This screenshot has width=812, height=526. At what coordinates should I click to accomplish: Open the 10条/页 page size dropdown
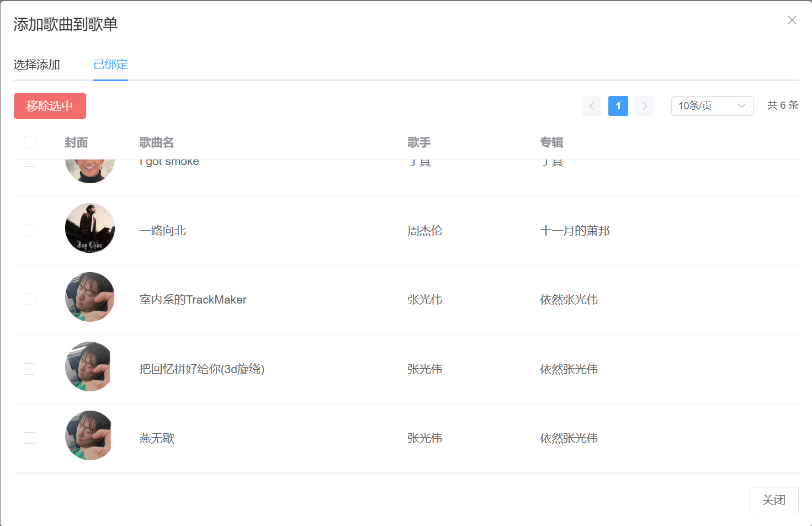[x=712, y=106]
